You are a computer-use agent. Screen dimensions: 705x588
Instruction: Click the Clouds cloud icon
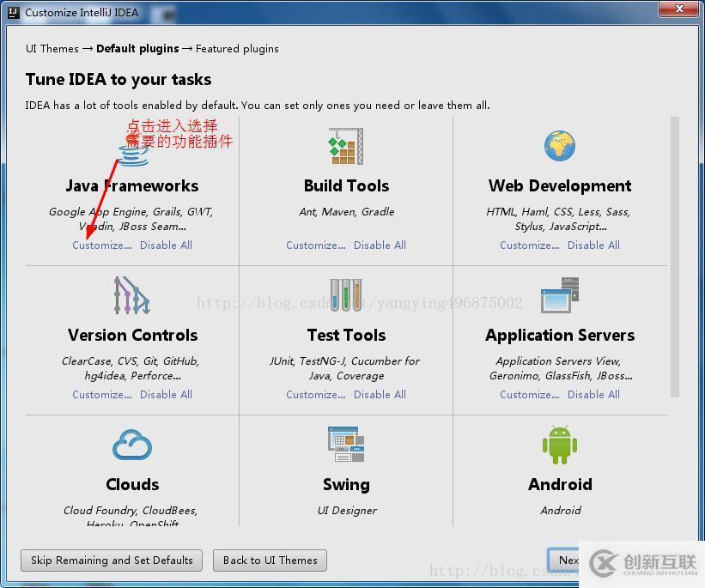(x=132, y=445)
